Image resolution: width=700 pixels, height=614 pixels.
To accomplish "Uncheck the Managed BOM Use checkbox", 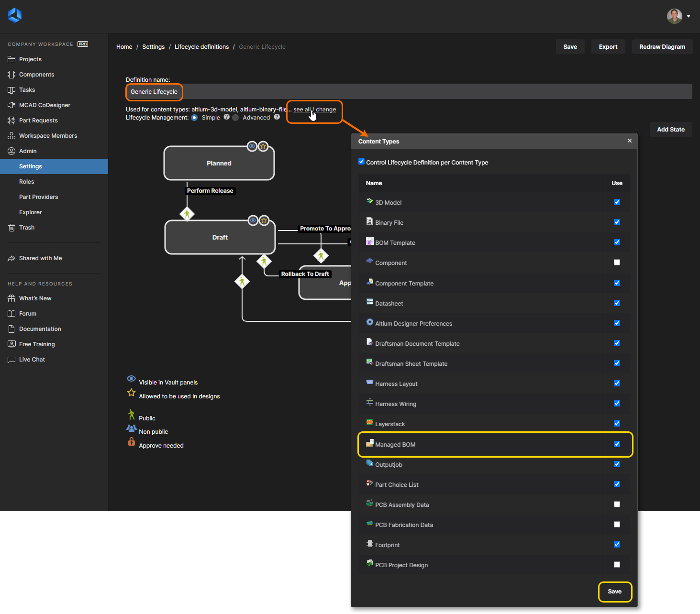I will tap(617, 444).
